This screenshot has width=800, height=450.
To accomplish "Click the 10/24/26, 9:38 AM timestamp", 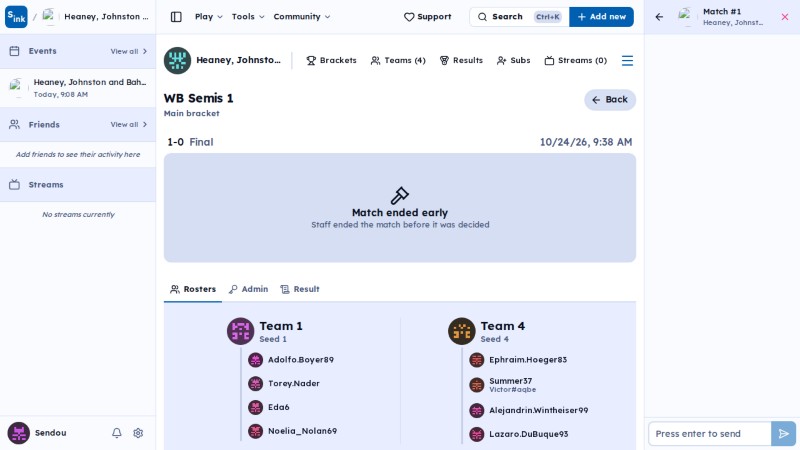I will tap(586, 142).
